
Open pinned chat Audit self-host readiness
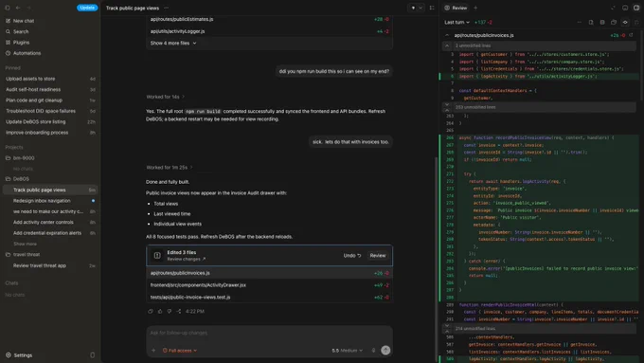pyautogui.click(x=50, y=89)
